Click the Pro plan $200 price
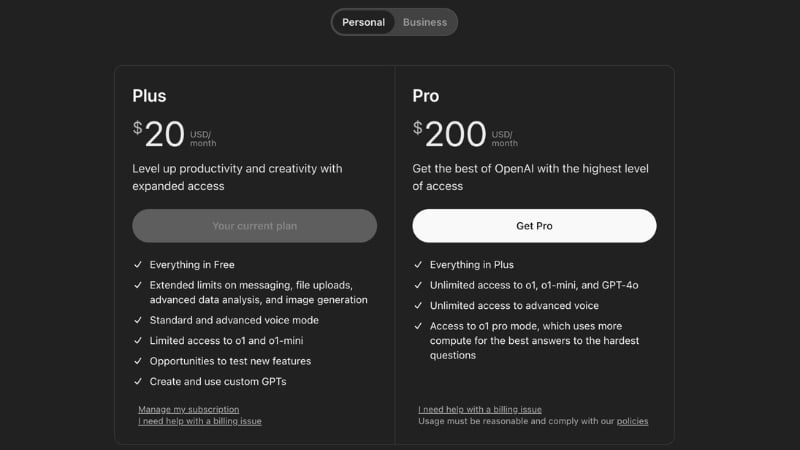This screenshot has height=450, width=800. (450, 134)
